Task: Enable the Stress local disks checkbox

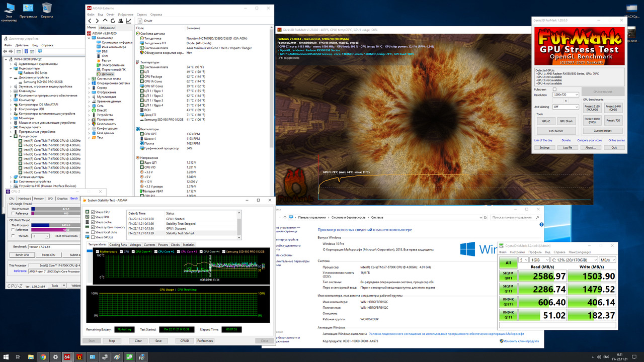Action: (x=92, y=232)
